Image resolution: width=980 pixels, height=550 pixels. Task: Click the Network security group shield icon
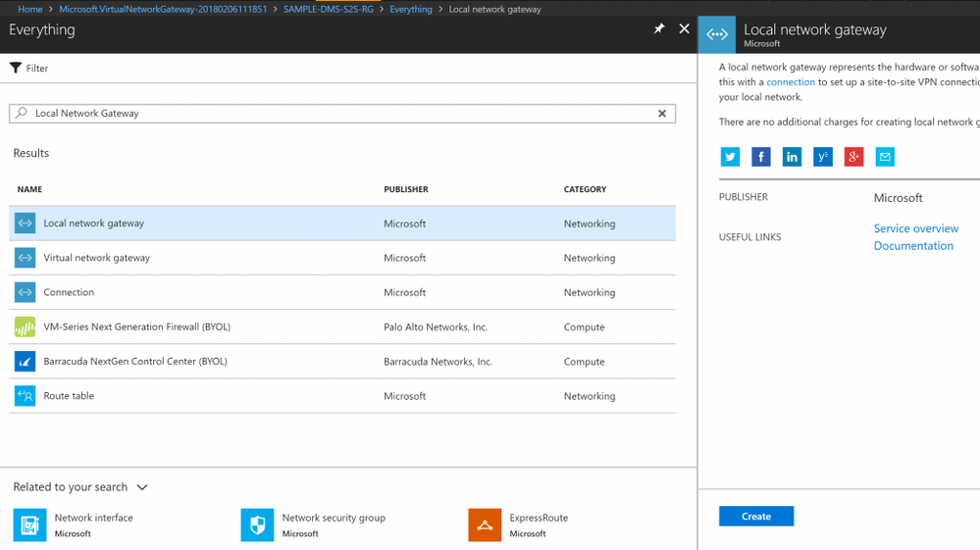point(257,525)
